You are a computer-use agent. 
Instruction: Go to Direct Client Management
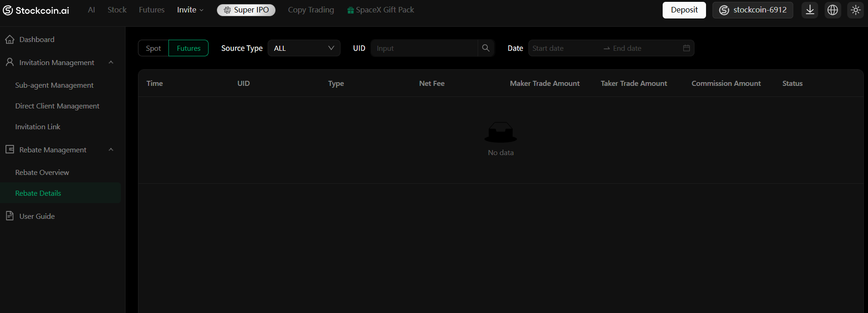tap(57, 106)
